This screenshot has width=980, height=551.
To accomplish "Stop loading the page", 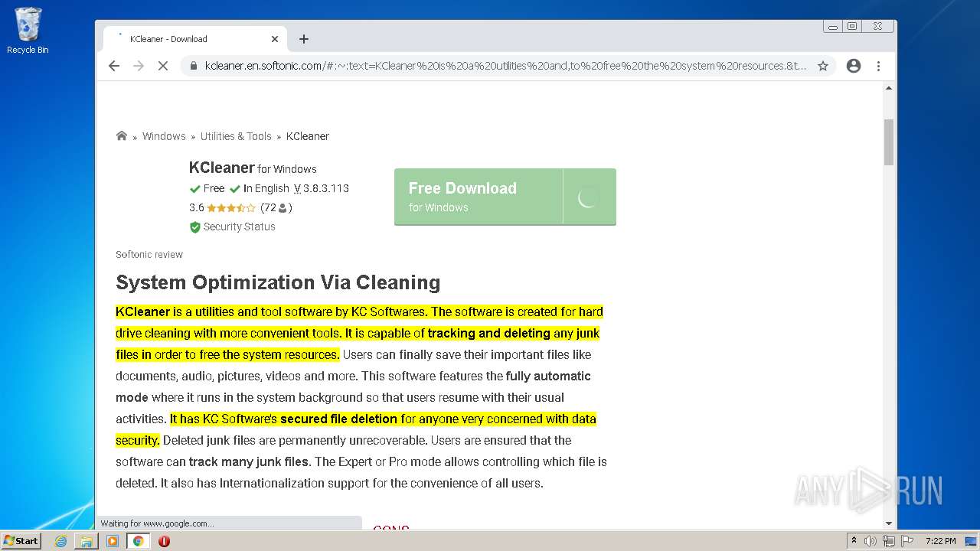I will [x=163, y=66].
